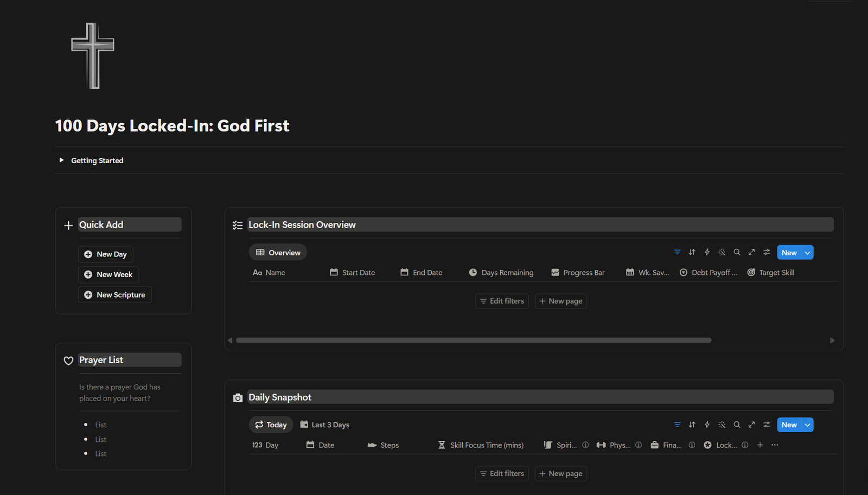Click the Steps column header
868x495 pixels.
click(383, 445)
